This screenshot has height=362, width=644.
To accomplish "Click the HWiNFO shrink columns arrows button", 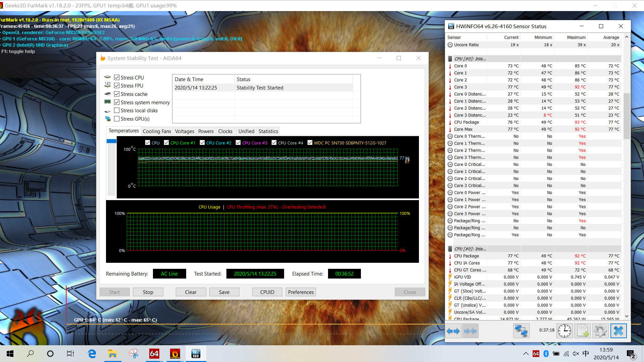I will (x=470, y=331).
